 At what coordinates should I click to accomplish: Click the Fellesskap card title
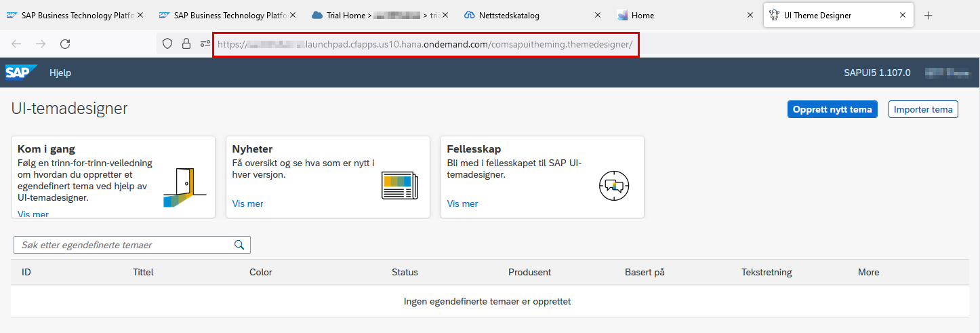coord(474,149)
